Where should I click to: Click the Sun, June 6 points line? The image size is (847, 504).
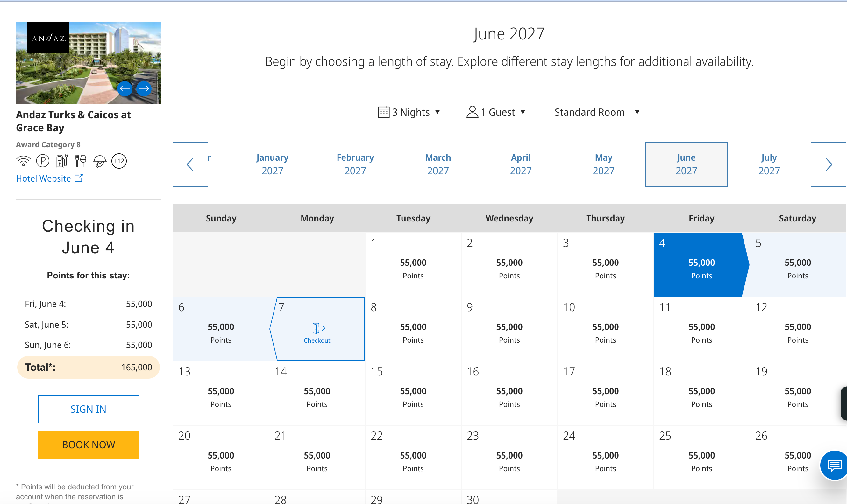click(x=89, y=345)
